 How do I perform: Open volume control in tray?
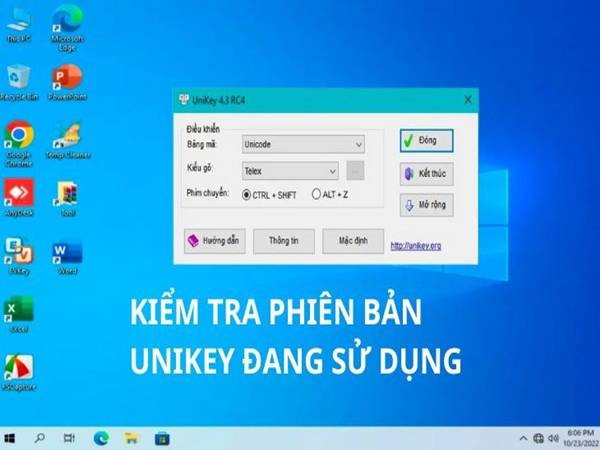tap(553, 439)
